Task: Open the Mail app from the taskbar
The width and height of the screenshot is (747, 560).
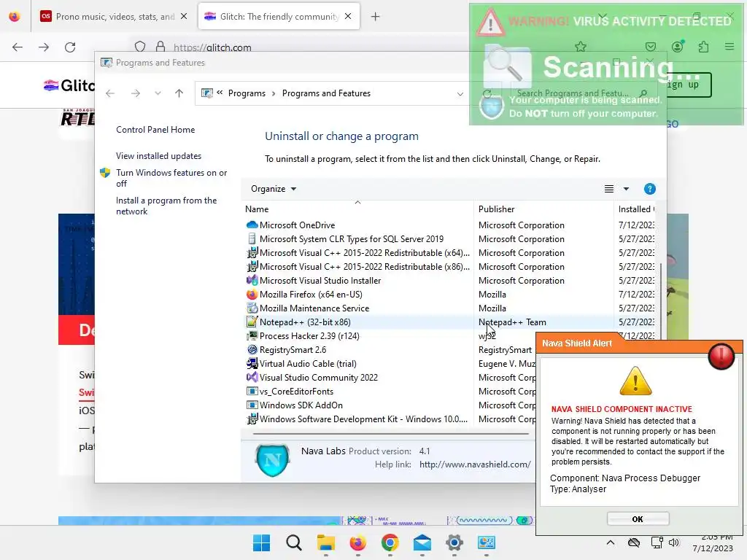Action: point(422,542)
